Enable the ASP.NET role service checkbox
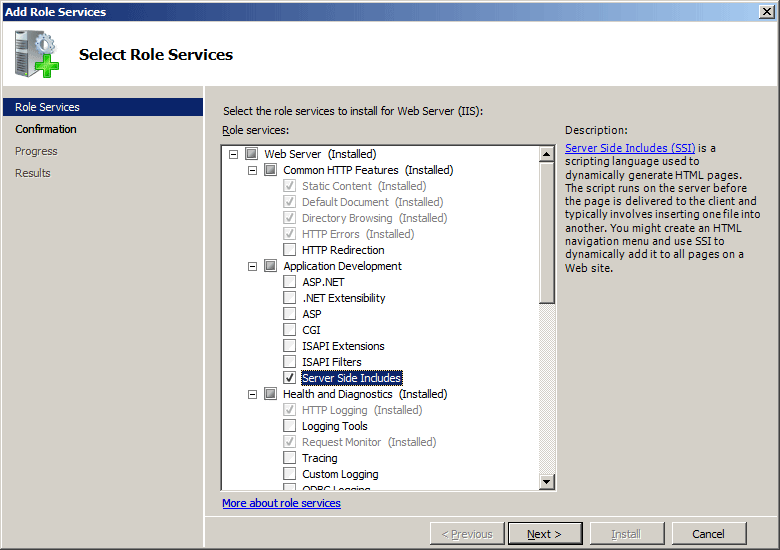Screen dimensions: 780x550 [290, 282]
